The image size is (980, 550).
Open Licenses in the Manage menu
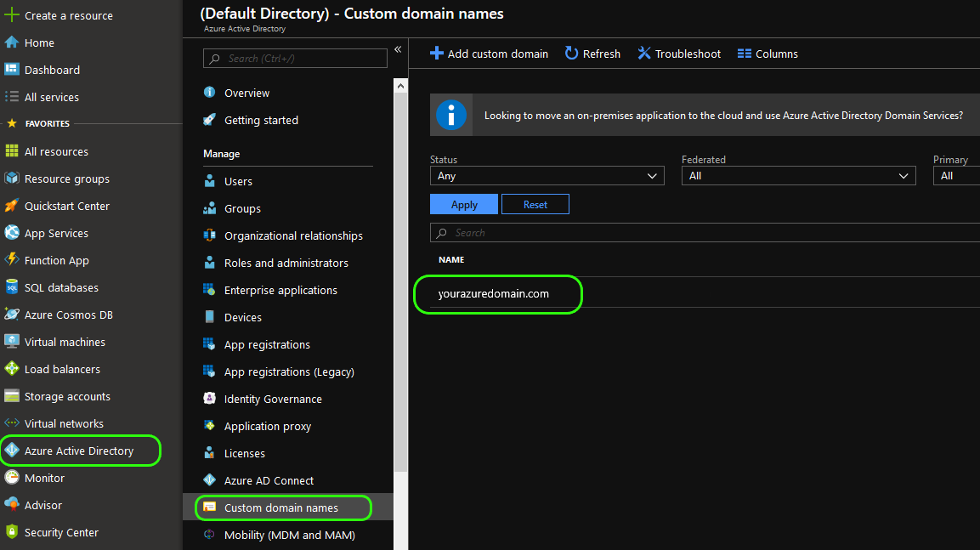tap(245, 453)
